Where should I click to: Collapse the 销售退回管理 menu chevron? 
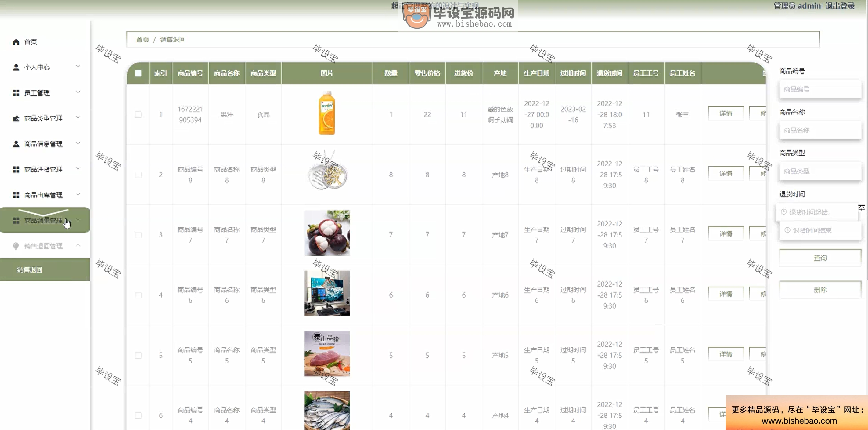click(78, 245)
